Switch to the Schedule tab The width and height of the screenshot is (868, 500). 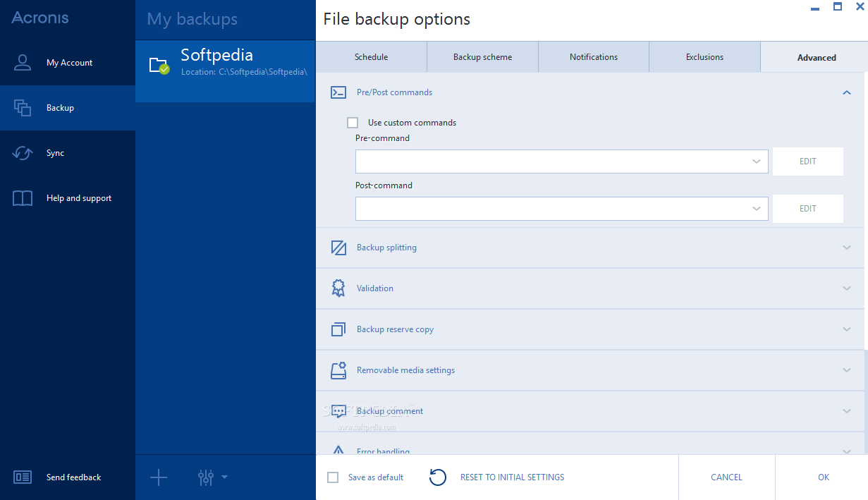point(371,57)
